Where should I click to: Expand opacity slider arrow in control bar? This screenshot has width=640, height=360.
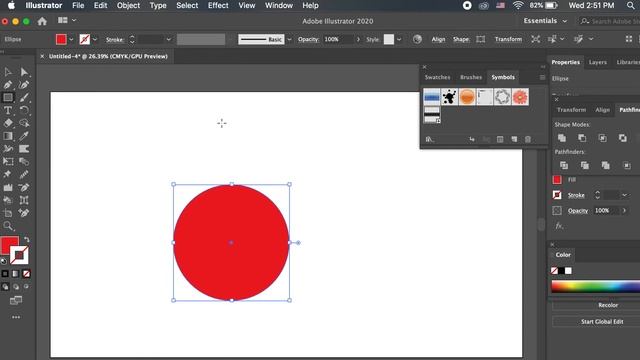click(x=358, y=40)
